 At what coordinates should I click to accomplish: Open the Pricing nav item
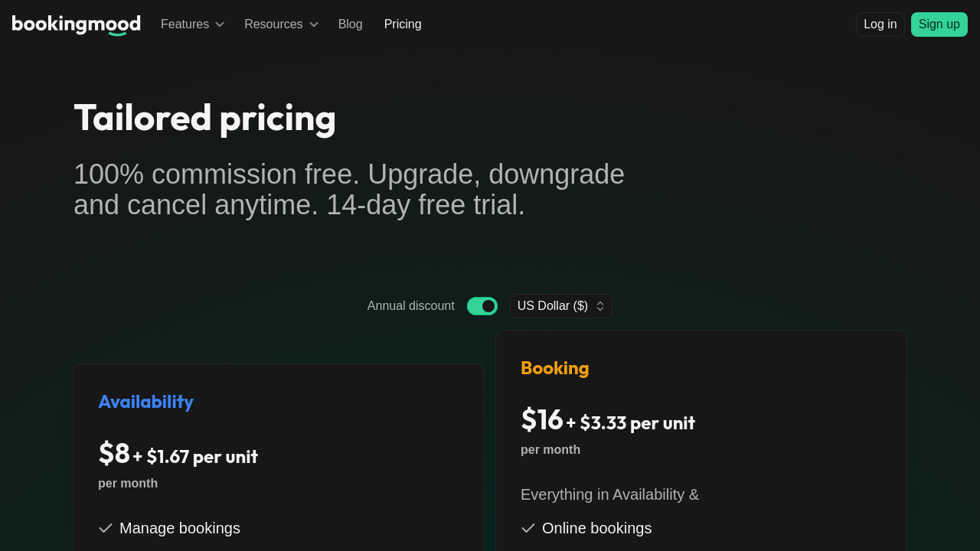click(x=403, y=24)
